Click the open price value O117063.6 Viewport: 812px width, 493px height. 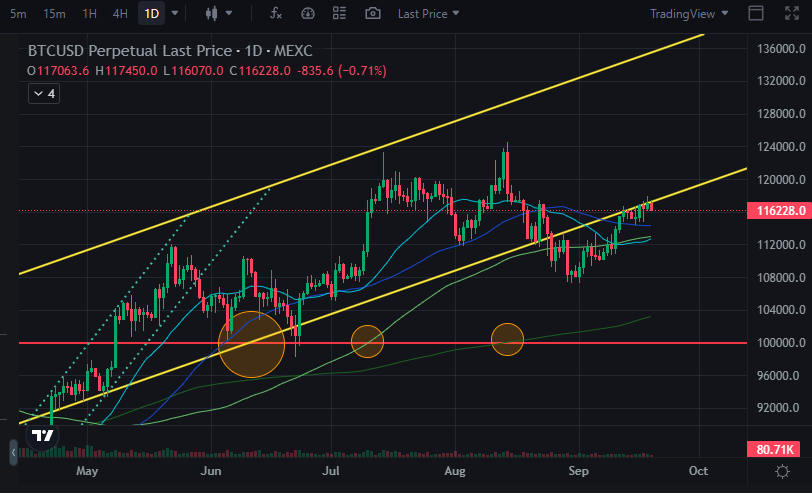click(58, 71)
